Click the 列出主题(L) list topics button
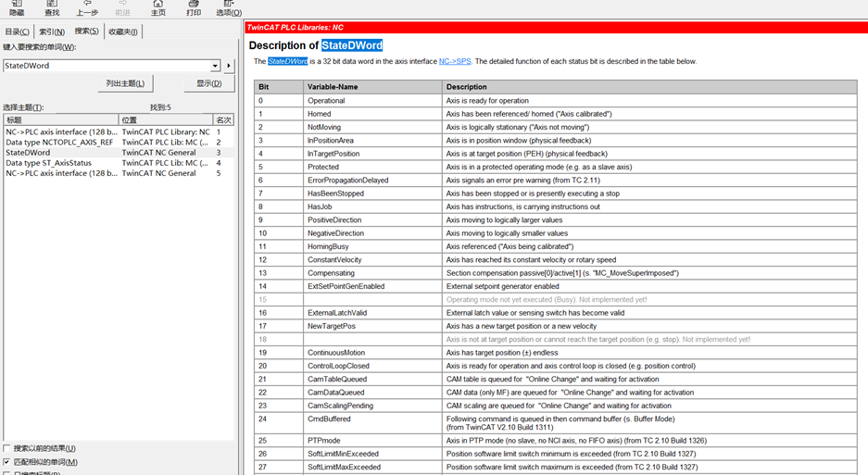The width and height of the screenshot is (868, 475). [125, 83]
